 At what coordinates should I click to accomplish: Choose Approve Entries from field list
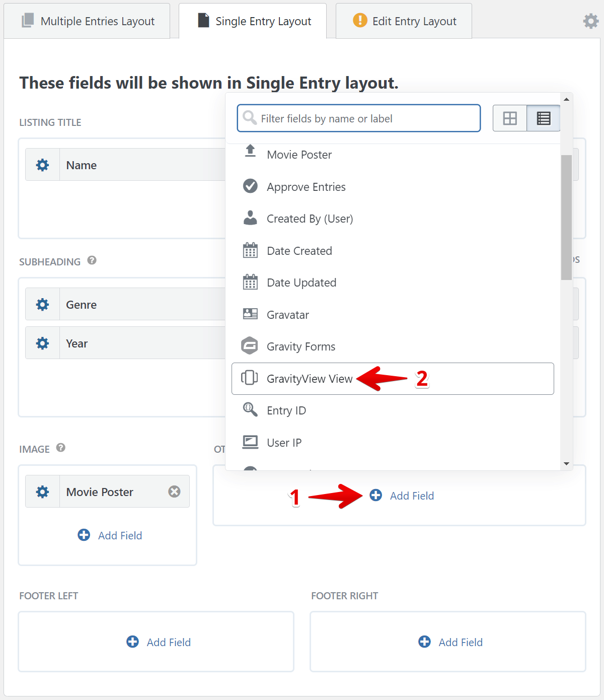coord(306,187)
